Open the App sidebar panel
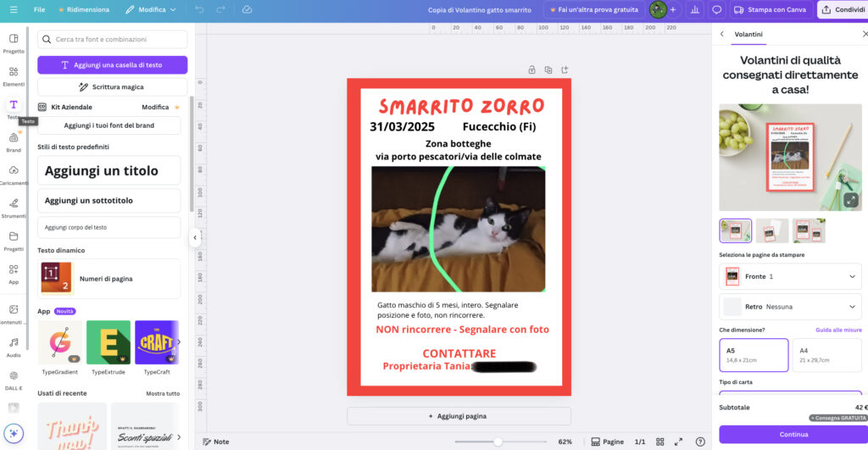 tap(14, 274)
